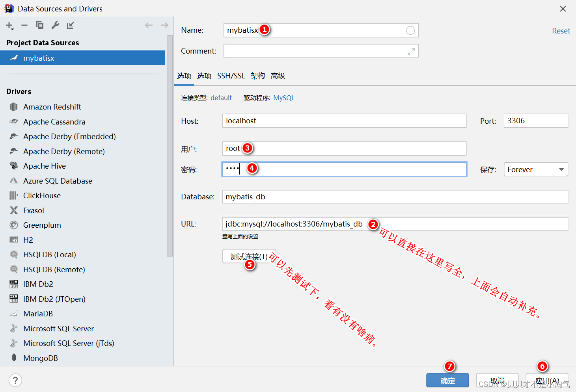The height and width of the screenshot is (392, 576).
Task: Focus the 用户 username field
Action: click(344, 149)
